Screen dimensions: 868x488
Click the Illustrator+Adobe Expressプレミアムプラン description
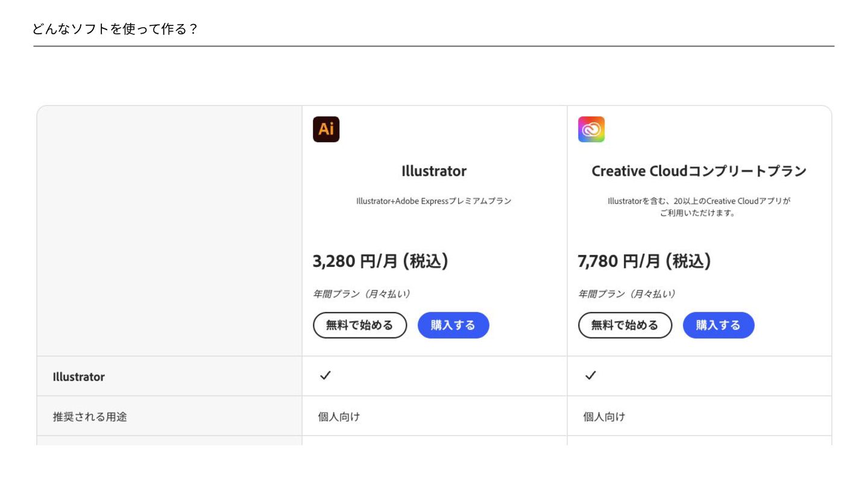[434, 201]
